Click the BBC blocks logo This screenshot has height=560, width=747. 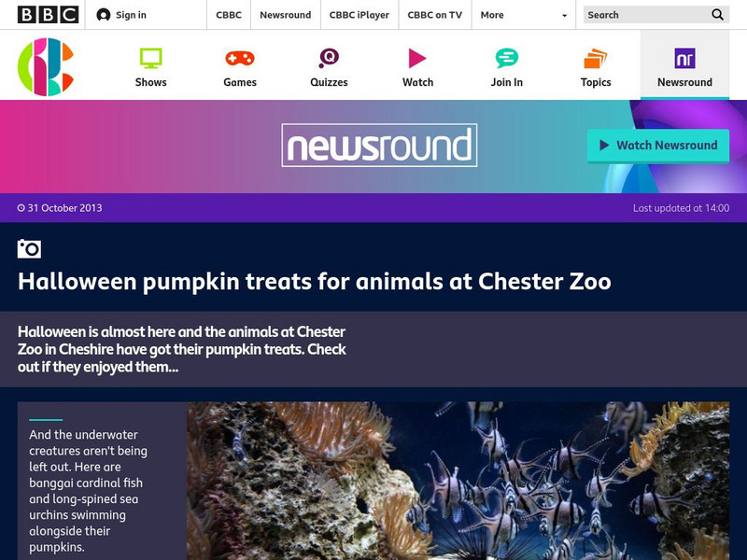click(42, 14)
